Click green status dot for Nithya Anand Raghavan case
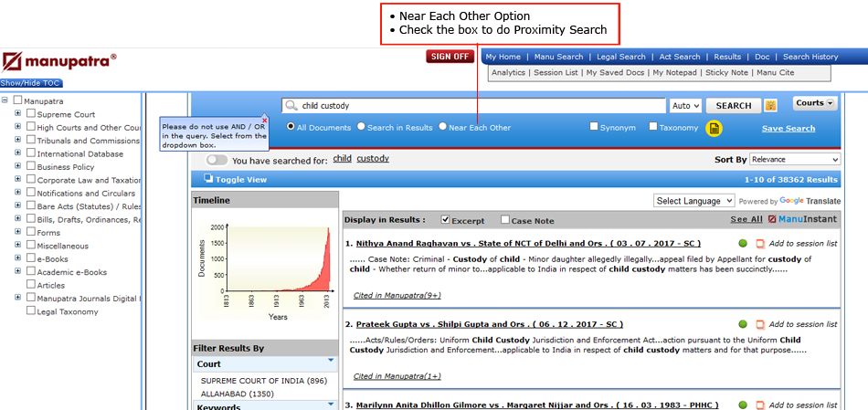This screenshot has width=868, height=410. (743, 244)
